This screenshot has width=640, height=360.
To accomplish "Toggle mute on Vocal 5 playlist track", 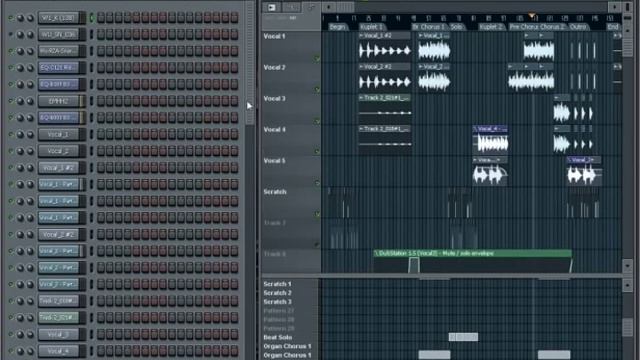I will coord(317,183).
